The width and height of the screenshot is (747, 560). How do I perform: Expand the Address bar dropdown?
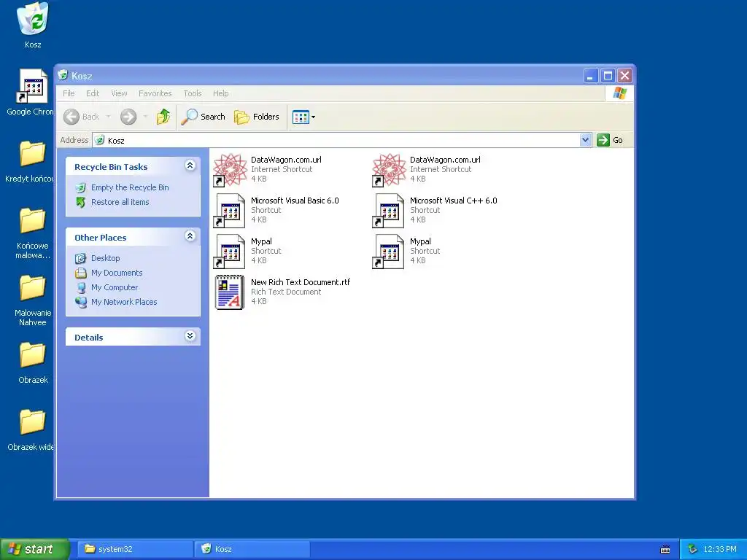586,140
